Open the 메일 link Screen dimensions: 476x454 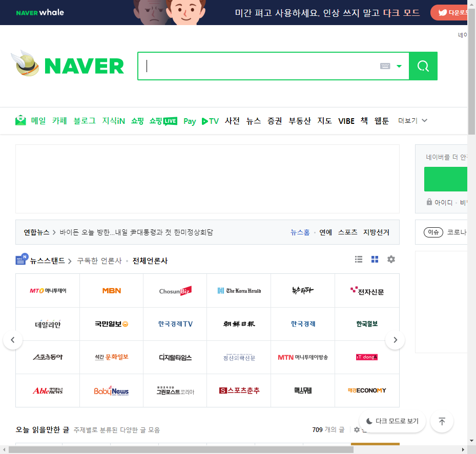pos(38,121)
